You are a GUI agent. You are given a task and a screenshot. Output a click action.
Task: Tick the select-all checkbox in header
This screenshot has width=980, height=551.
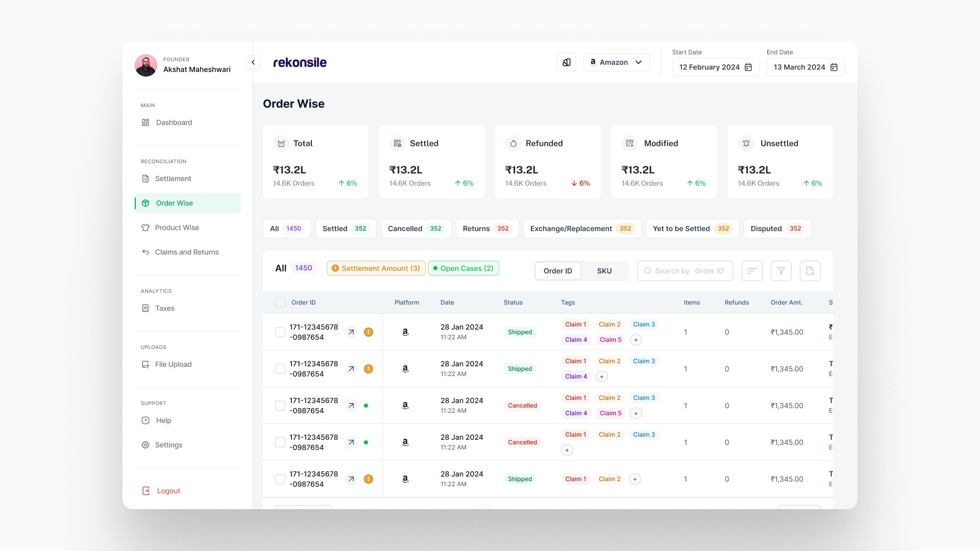(280, 303)
